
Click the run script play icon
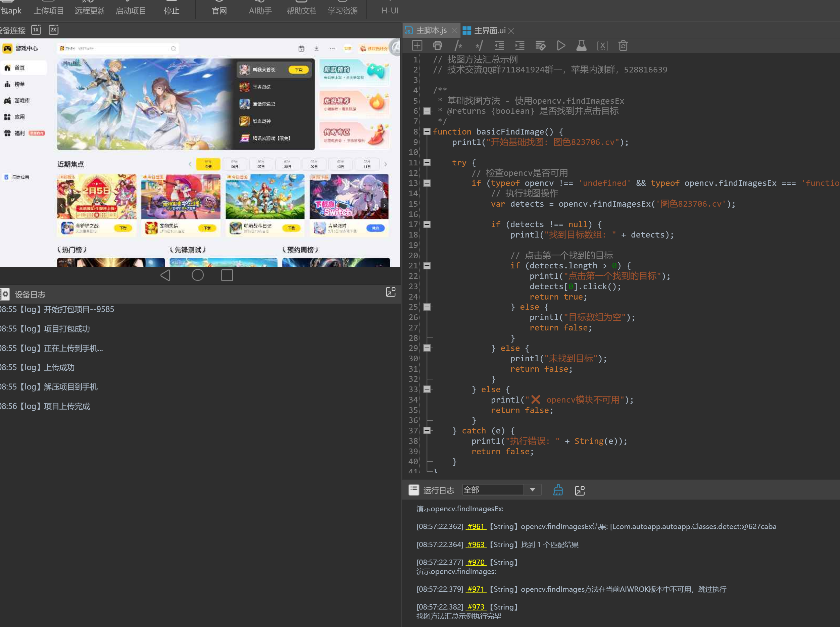point(561,46)
